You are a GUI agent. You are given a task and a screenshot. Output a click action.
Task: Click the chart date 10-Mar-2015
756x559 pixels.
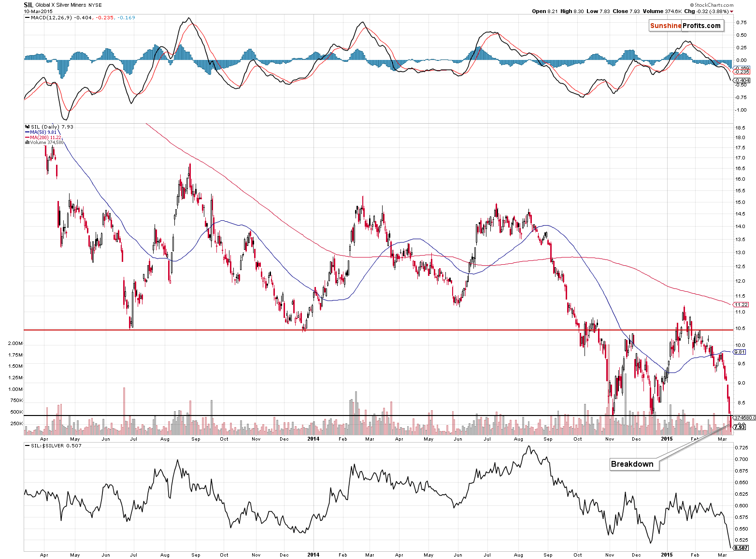(38, 11)
